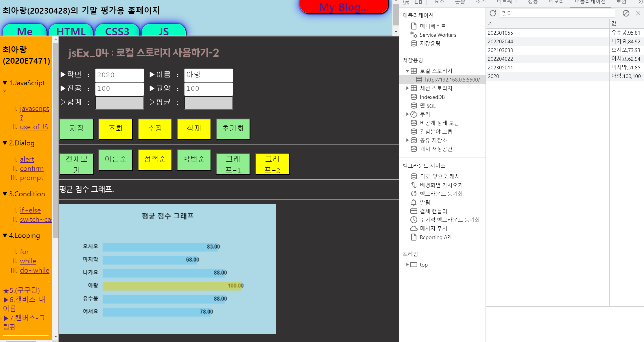
Task: Expand the 쿠키 cookies node
Action: (x=407, y=114)
